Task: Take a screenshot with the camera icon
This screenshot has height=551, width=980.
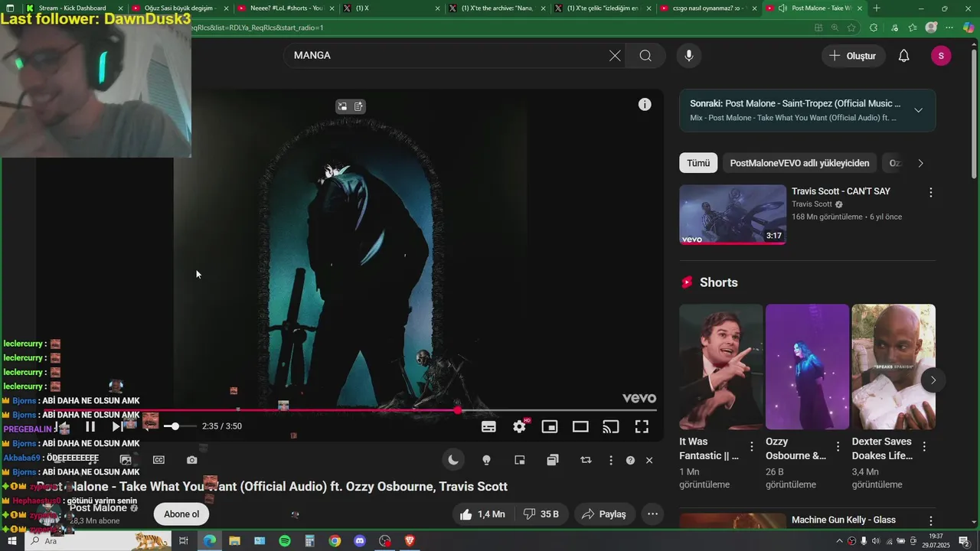Action: pyautogui.click(x=191, y=460)
